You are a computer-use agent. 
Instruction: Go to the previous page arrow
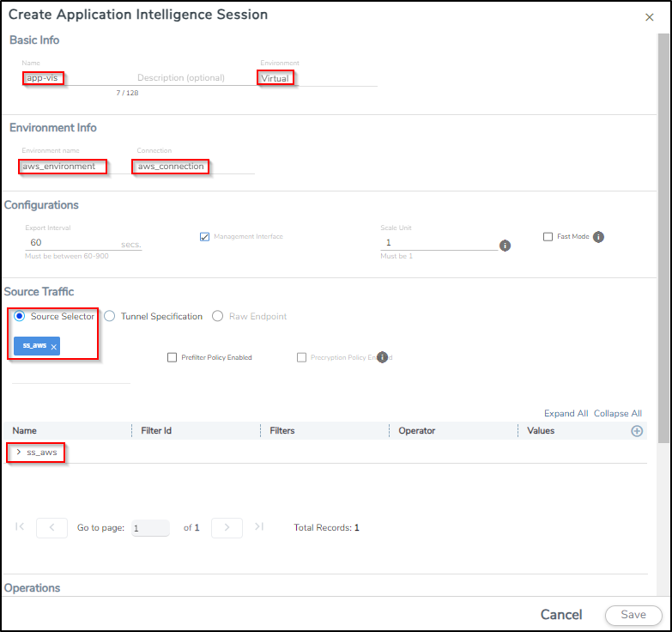coord(51,527)
